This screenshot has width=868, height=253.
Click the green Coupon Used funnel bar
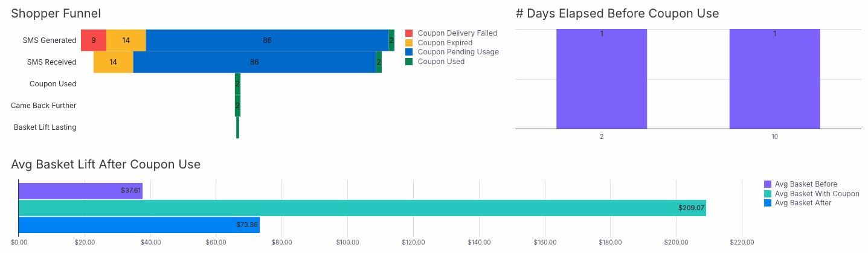point(237,84)
